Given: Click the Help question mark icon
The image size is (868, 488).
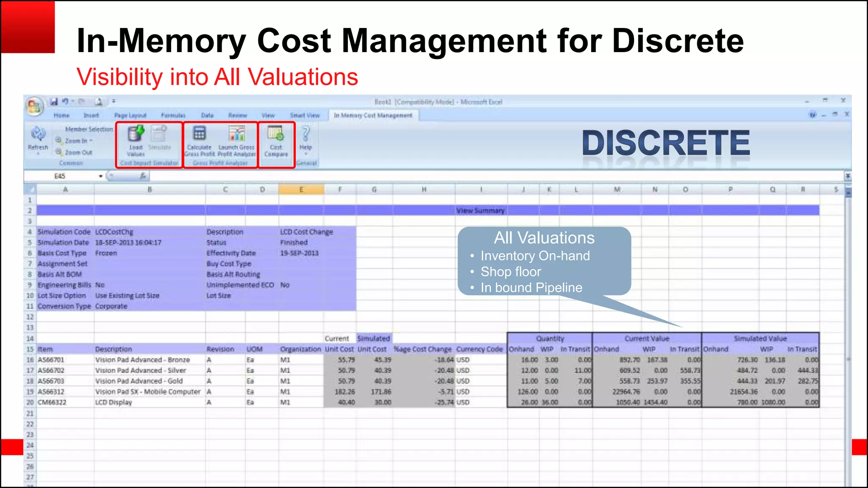Looking at the screenshot, I should [x=306, y=134].
